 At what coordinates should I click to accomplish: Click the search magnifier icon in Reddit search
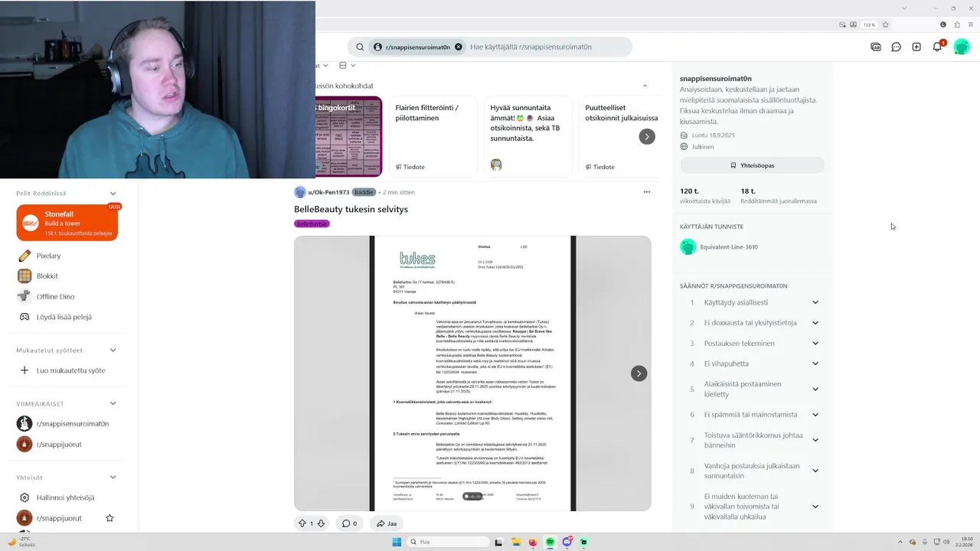point(360,47)
